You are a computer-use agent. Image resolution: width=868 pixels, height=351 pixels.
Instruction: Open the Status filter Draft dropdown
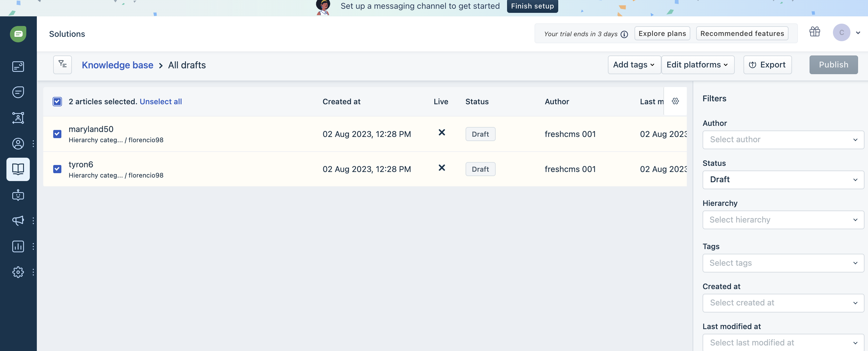(783, 179)
